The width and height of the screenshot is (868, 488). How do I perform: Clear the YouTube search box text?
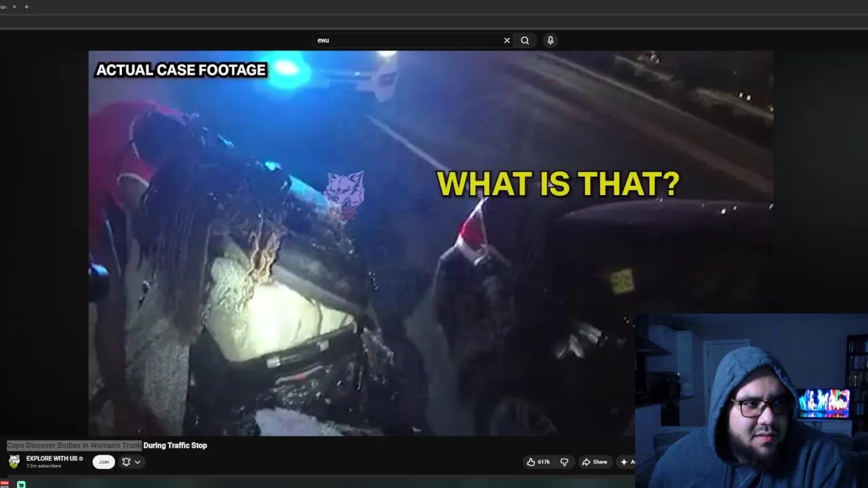507,41
